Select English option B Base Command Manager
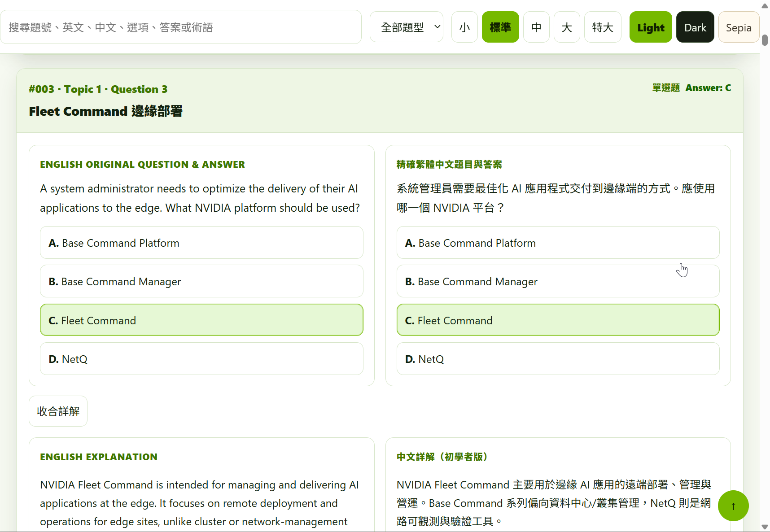The width and height of the screenshot is (770, 532). coord(201,281)
